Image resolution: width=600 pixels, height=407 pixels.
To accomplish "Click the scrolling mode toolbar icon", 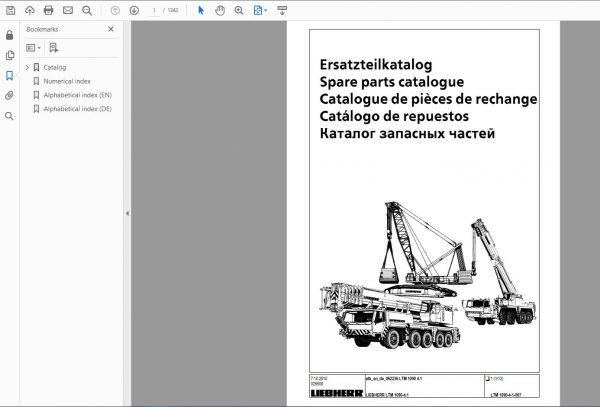I will tap(282, 10).
